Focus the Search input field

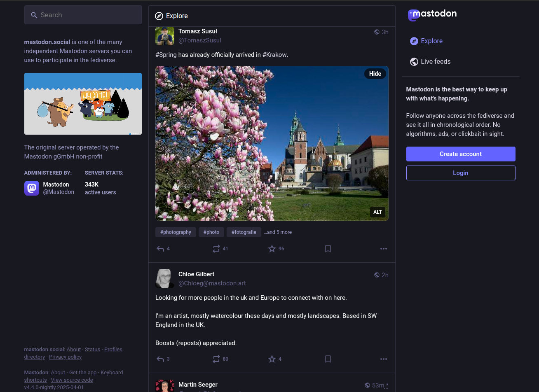(83, 15)
